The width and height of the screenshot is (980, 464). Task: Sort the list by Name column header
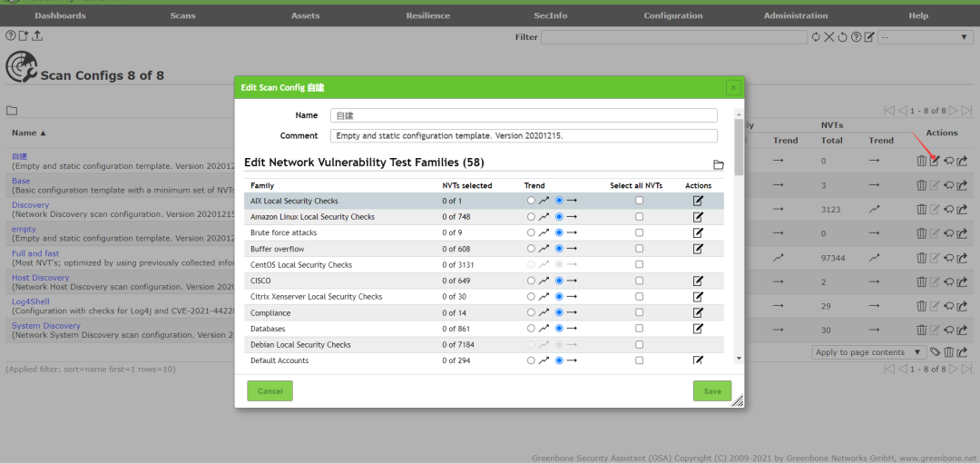tap(29, 133)
